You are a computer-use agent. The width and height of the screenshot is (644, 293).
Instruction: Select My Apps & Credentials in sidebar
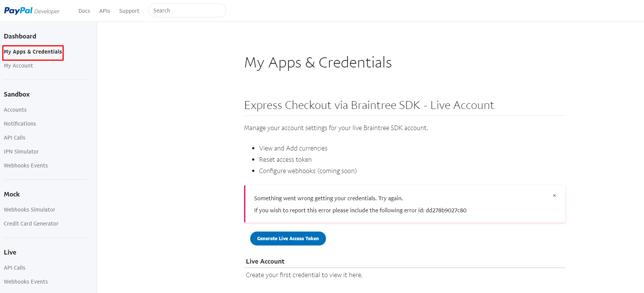coord(33,52)
